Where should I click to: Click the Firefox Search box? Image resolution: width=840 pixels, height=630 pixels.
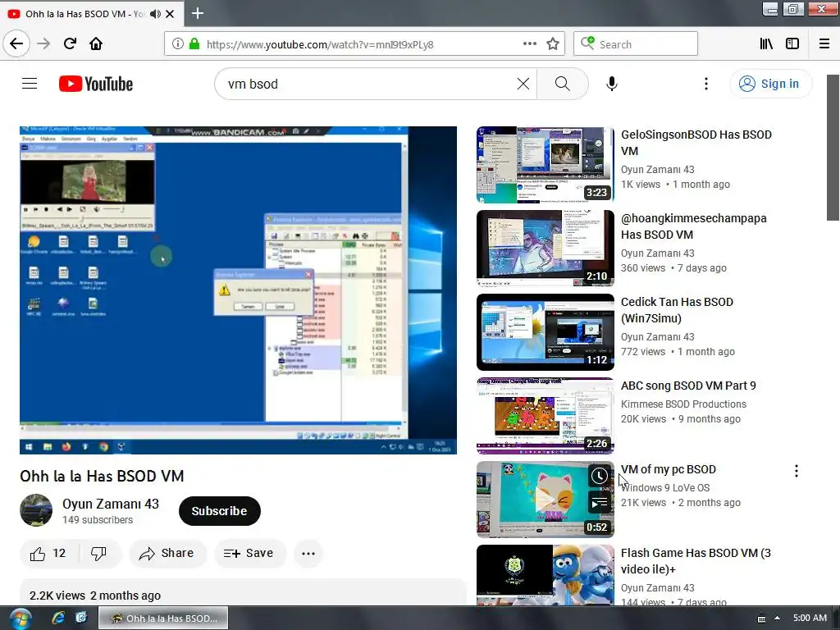coord(636,44)
